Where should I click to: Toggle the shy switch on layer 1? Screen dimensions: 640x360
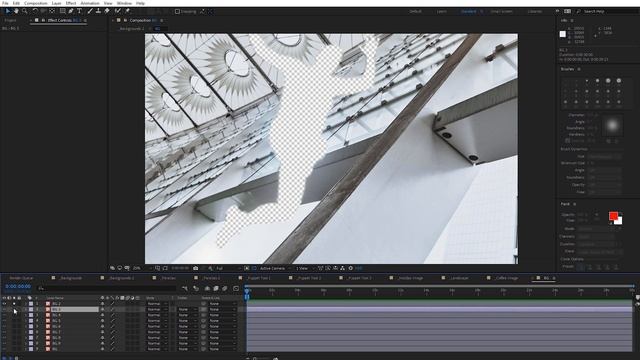[x=102, y=304]
